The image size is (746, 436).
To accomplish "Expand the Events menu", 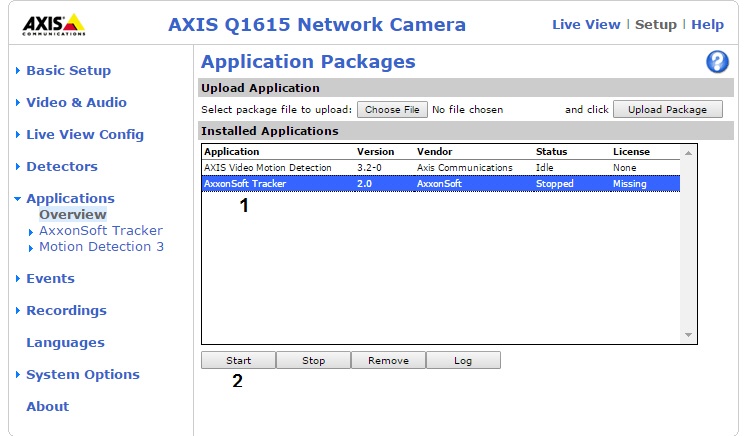I will coord(50,279).
